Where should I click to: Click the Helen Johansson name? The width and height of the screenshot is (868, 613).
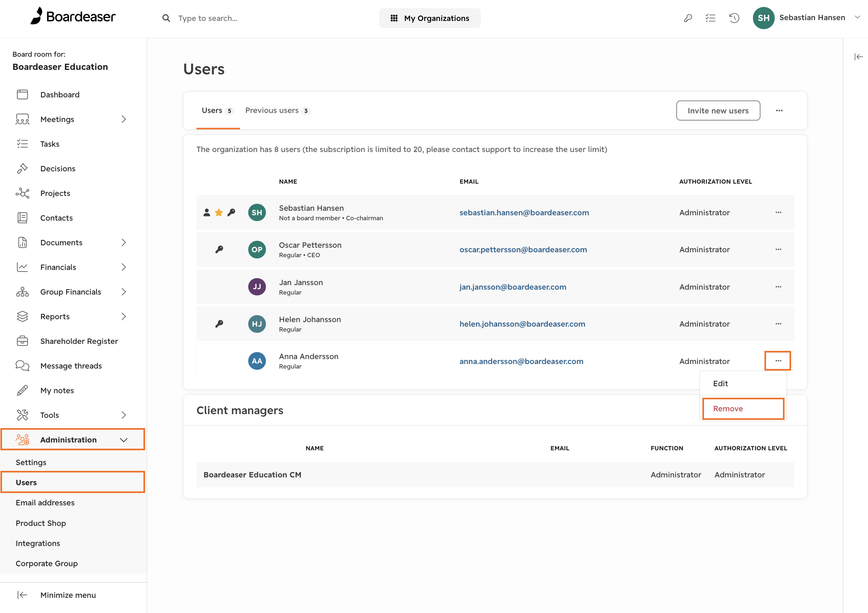coord(310,319)
